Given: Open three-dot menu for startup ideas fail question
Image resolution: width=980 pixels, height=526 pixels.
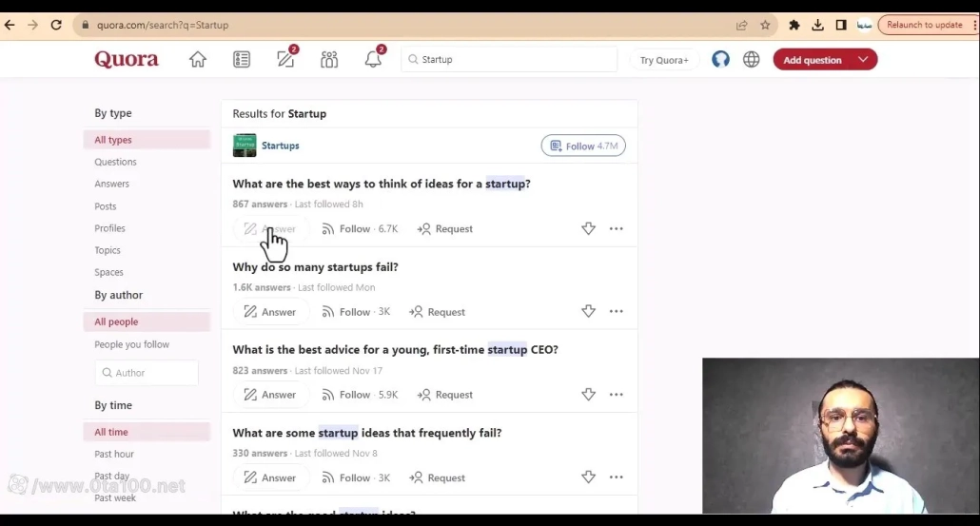Looking at the screenshot, I should 617,477.
